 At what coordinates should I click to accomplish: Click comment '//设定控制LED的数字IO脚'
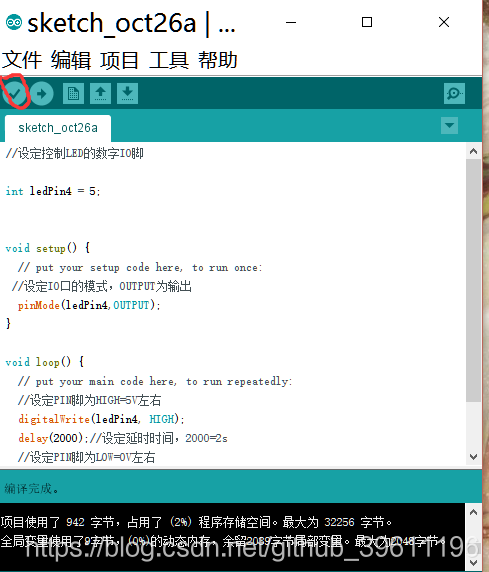(x=74, y=153)
